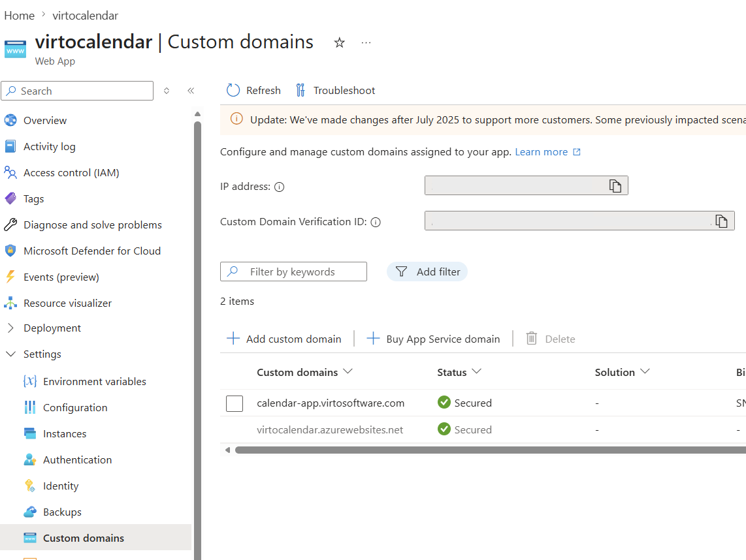Viewport: 746px width, 560px height.
Task: Click the Access control people icon
Action: tap(10, 172)
